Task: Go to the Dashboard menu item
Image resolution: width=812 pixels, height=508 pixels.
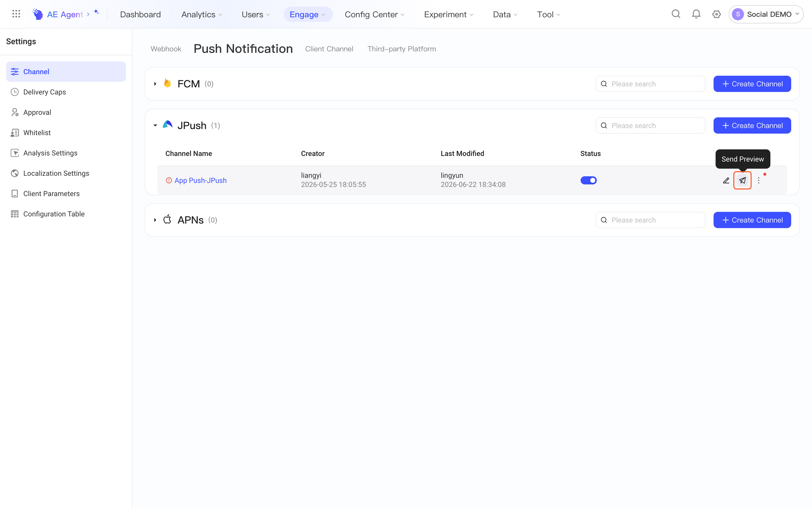Action: [x=140, y=14]
